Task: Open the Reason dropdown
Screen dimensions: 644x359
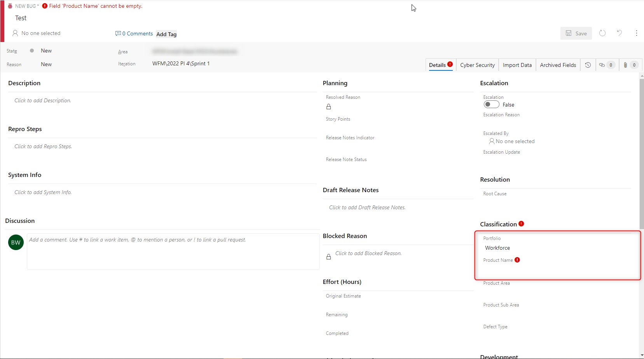Action: 46,64
